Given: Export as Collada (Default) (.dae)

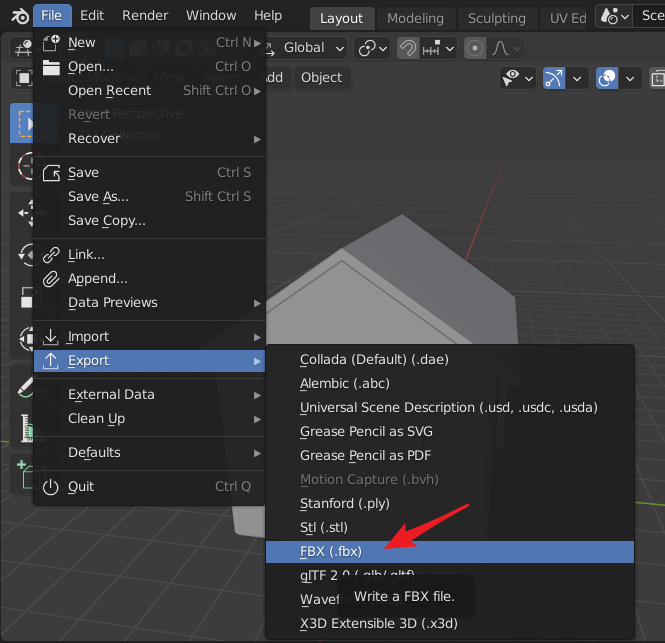Looking at the screenshot, I should point(450,360).
